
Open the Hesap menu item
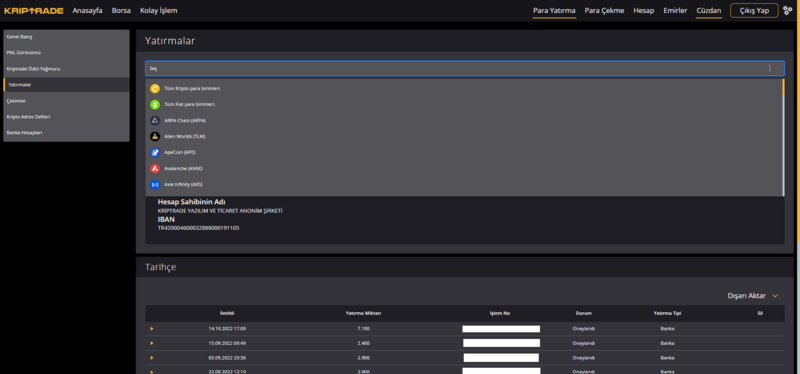(x=643, y=10)
